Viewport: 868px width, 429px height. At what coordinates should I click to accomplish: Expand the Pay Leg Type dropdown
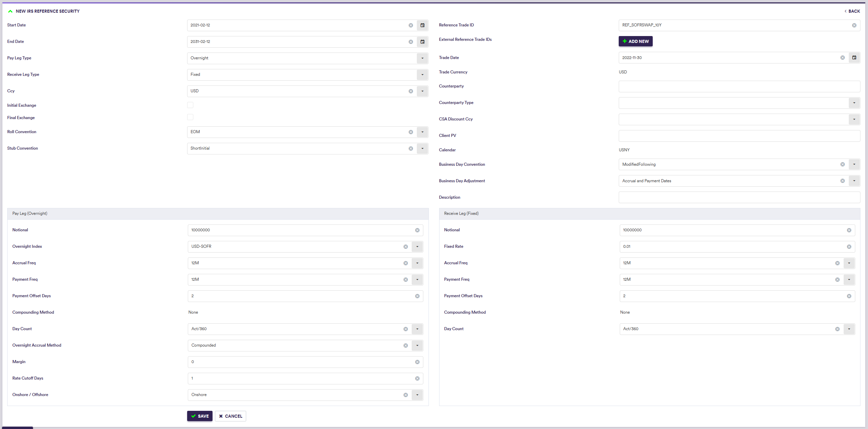click(x=422, y=58)
